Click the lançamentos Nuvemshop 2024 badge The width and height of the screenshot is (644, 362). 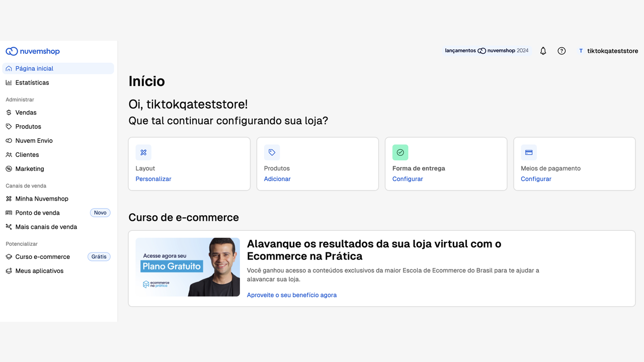487,51
